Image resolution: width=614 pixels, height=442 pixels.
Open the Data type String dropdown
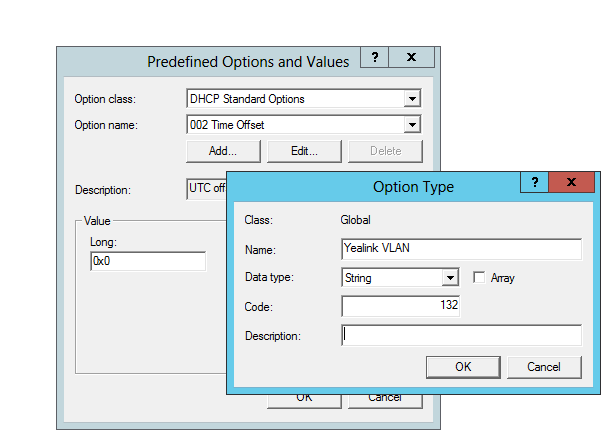click(x=450, y=278)
